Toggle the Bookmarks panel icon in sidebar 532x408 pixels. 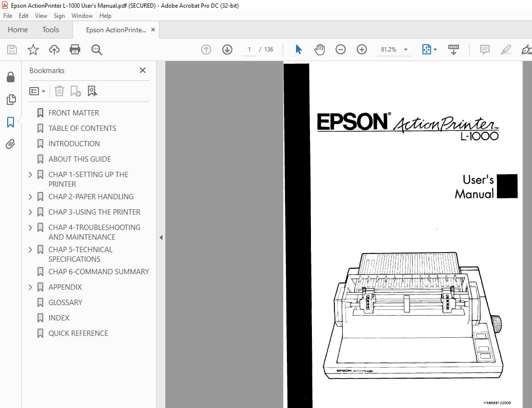point(11,122)
